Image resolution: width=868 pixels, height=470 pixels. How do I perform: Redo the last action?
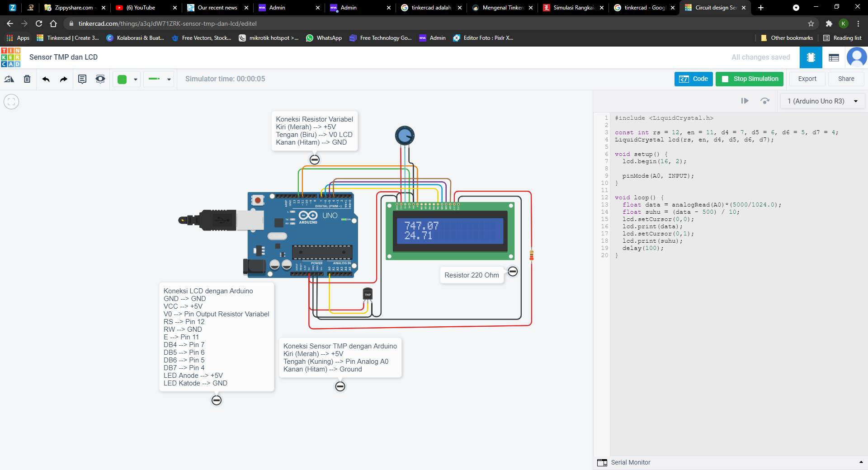(x=64, y=79)
